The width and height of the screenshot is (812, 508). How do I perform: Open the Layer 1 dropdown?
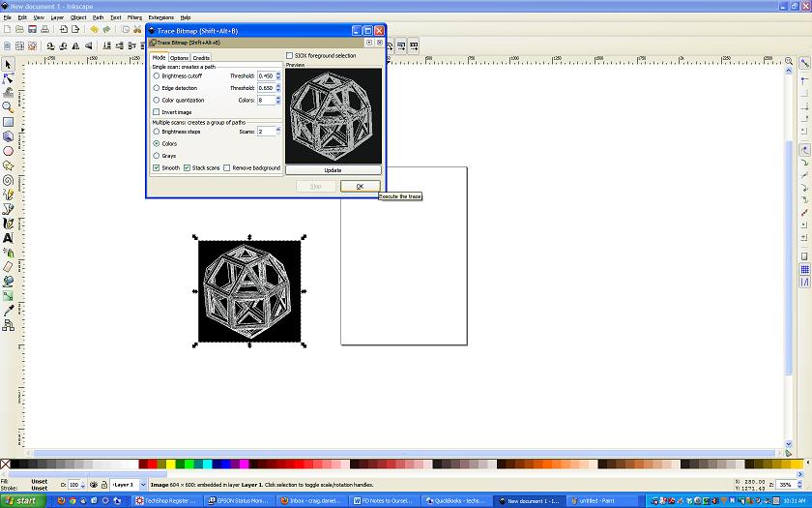tap(143, 485)
